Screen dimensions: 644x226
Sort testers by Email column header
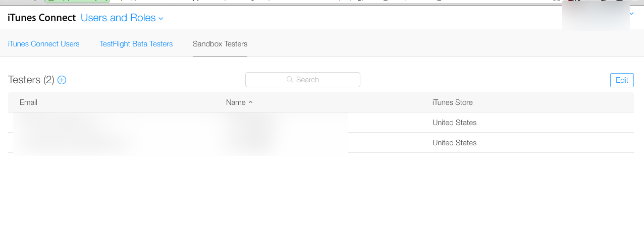pyautogui.click(x=28, y=102)
